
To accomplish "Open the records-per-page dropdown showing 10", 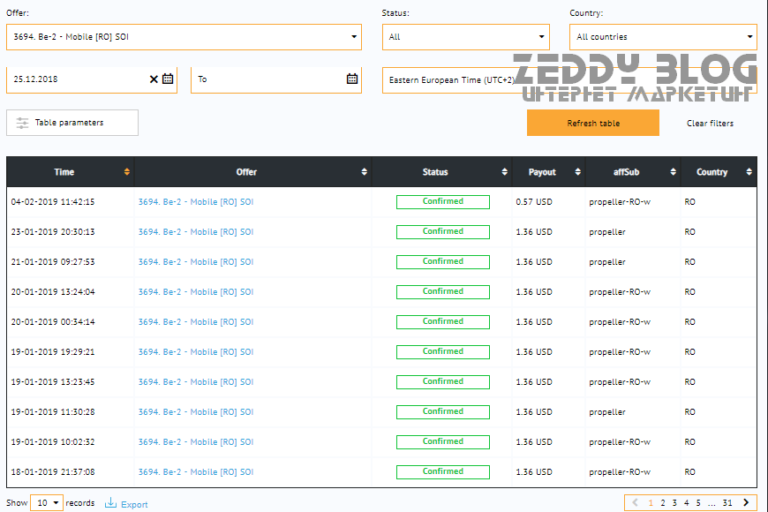I will tap(47, 503).
